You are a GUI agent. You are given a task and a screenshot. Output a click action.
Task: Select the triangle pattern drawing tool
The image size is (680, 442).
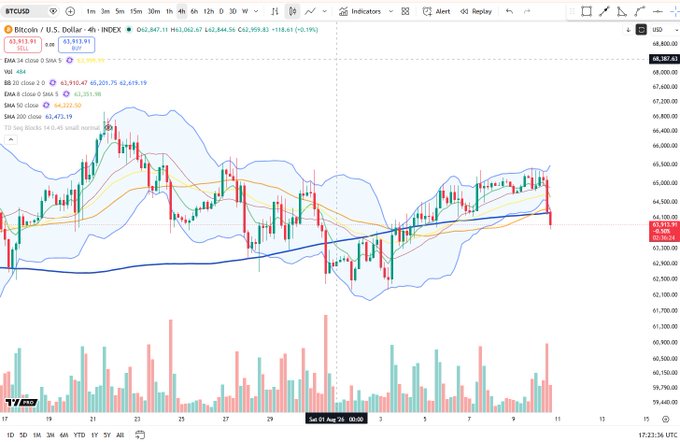(x=622, y=11)
